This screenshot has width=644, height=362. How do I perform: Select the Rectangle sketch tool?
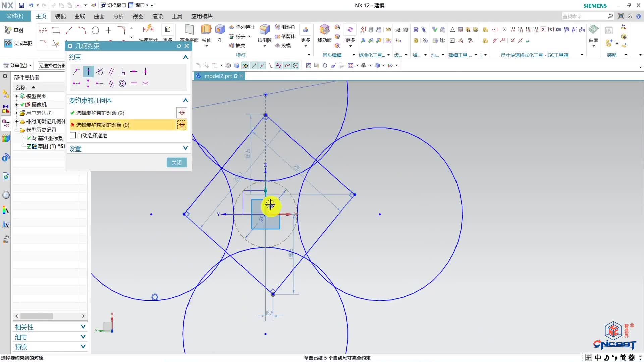(56, 31)
